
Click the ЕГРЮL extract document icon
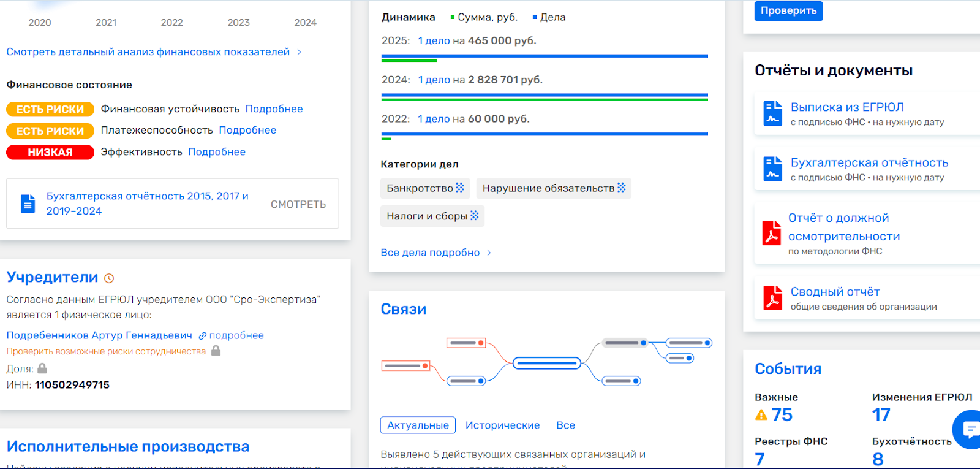point(772,113)
